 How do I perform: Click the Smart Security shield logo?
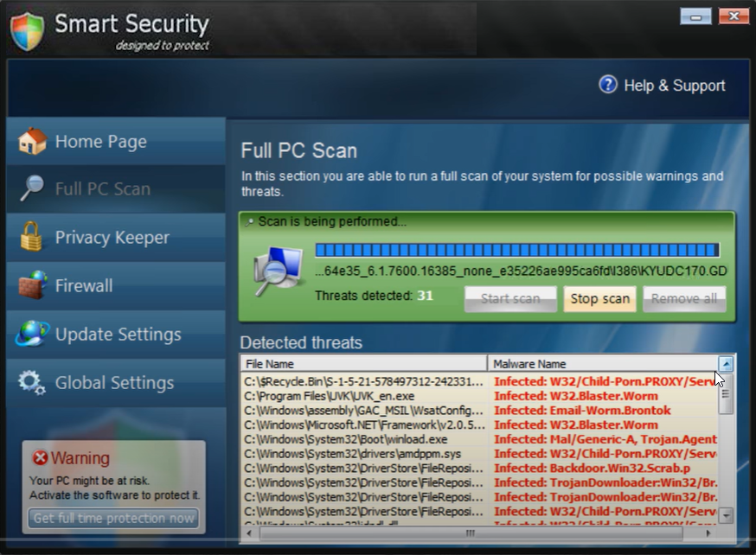click(28, 31)
